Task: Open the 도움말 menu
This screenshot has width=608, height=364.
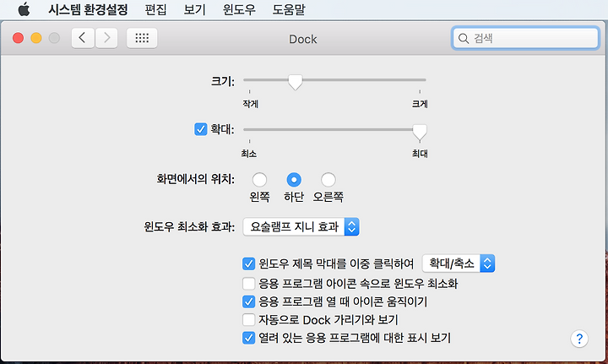Action: [289, 9]
